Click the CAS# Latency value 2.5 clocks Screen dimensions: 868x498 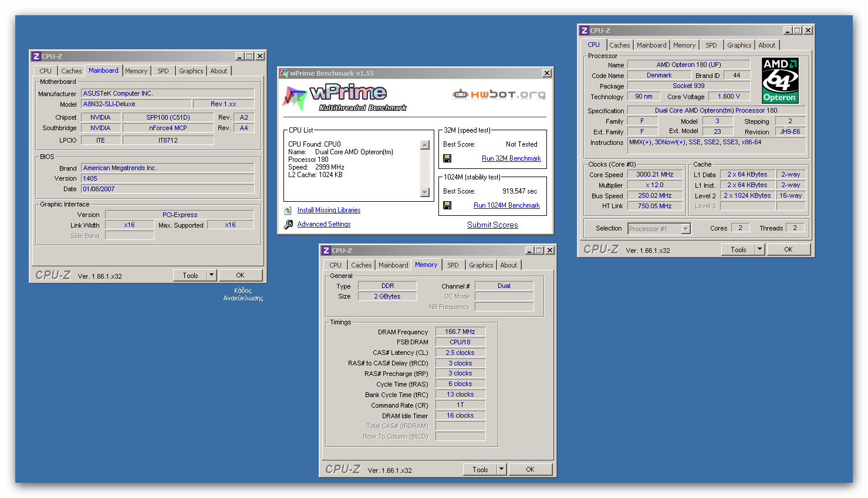(460, 353)
